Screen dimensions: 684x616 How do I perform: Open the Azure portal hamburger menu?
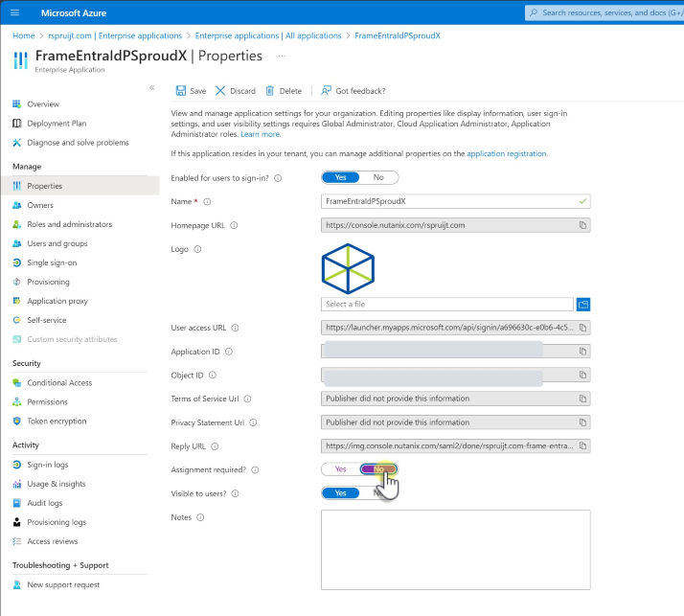14,13
